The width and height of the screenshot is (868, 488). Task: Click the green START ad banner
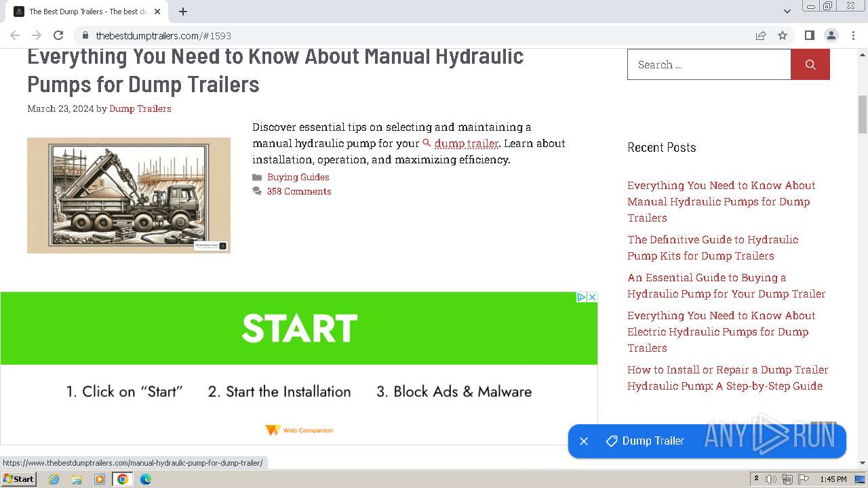click(299, 328)
